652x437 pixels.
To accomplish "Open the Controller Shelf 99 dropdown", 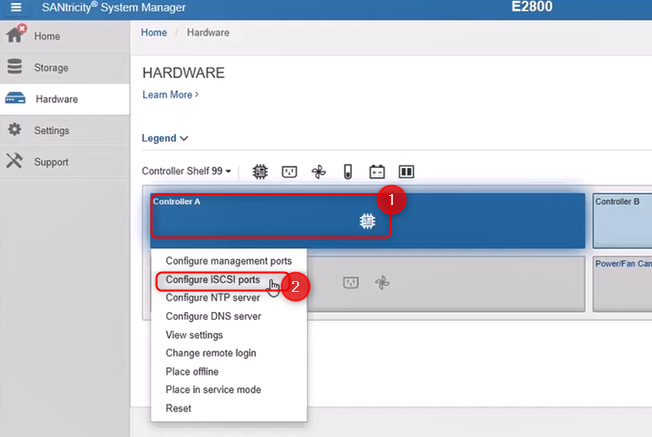I will click(x=186, y=171).
